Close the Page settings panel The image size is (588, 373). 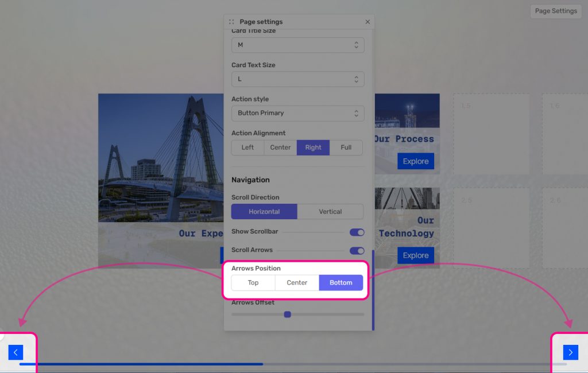coord(367,22)
